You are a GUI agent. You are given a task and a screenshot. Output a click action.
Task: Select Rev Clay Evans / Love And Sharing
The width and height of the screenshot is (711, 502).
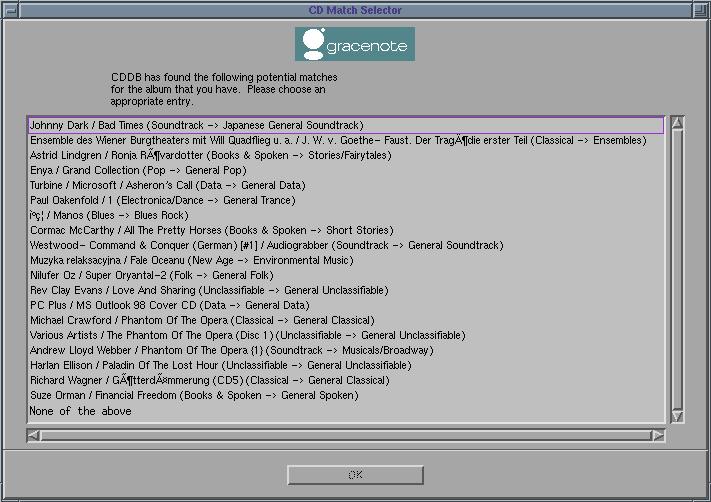click(346, 290)
